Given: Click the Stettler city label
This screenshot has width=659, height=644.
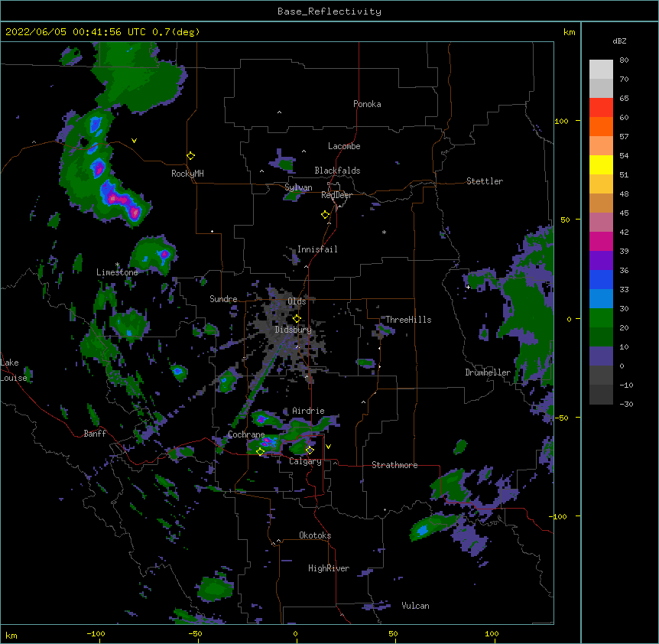Looking at the screenshot, I should pos(484,181).
